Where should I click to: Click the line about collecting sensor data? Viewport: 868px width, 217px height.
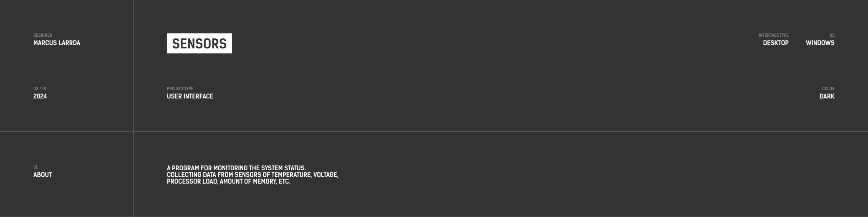[x=252, y=175]
